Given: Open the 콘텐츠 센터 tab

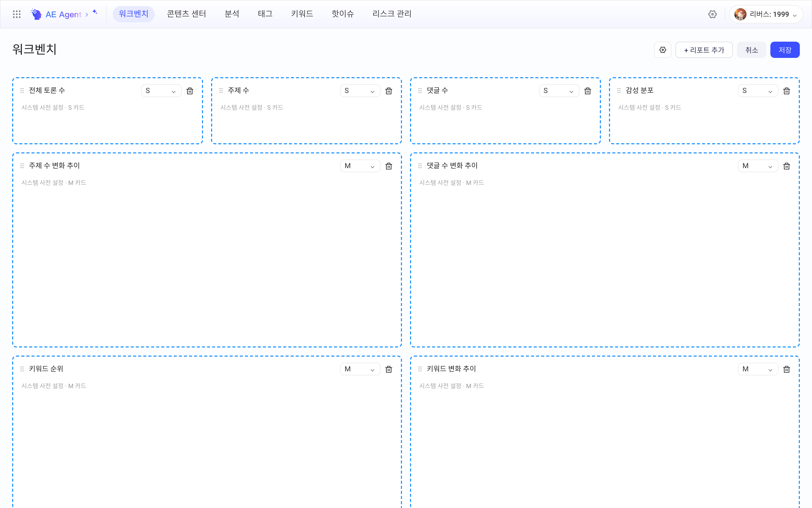Looking at the screenshot, I should (x=187, y=14).
